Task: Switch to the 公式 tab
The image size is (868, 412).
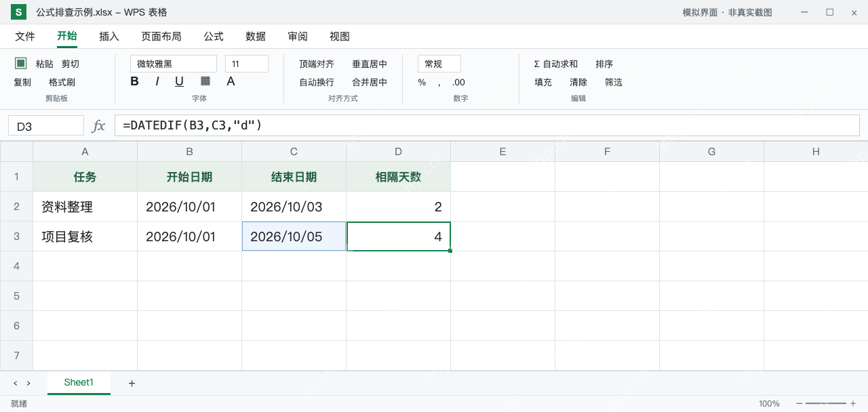Action: 214,37
